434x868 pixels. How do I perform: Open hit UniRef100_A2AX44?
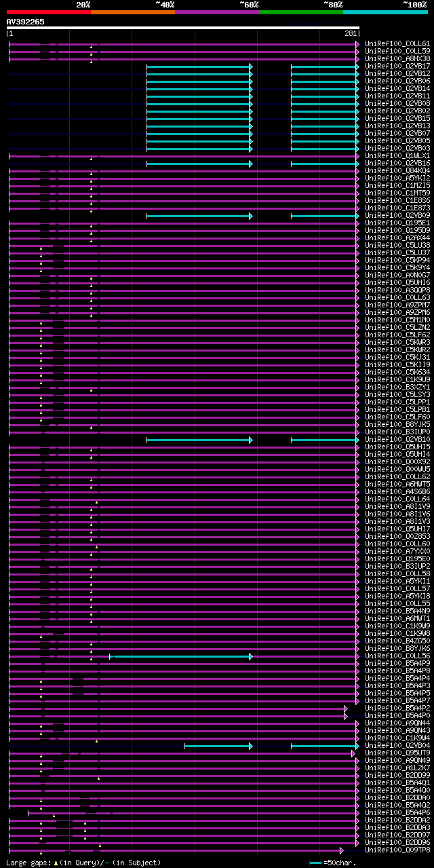397,238
